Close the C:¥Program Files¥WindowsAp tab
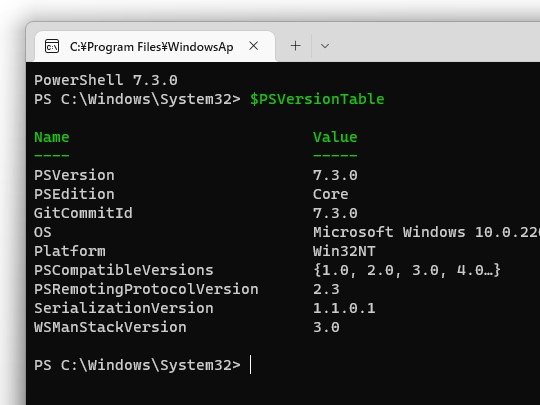Viewport: 540px width, 405px height. (x=253, y=46)
